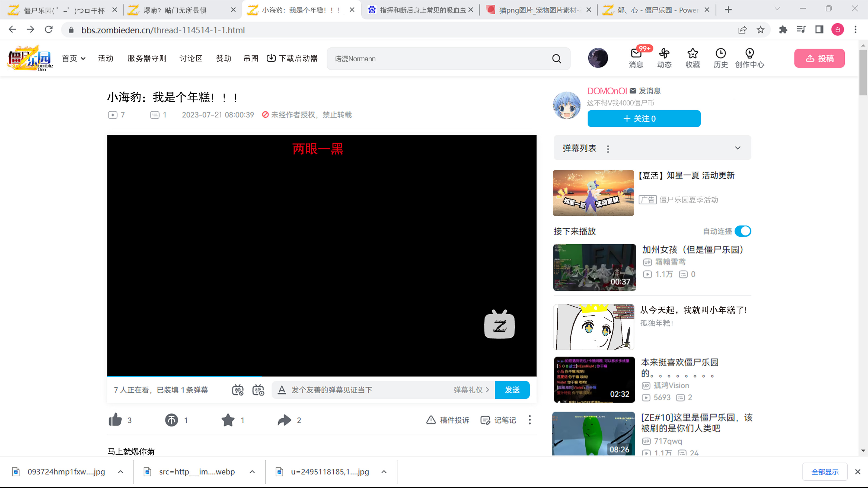Open the 本来挺喜欢僵尸乐园 video thumbnail
This screenshot has width=868, height=488.
pos(594,380)
